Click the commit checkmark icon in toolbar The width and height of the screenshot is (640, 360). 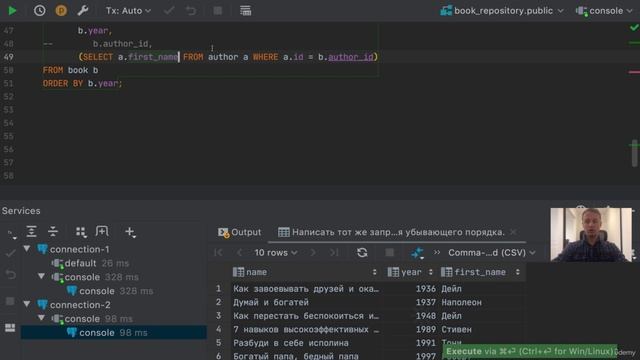click(169, 11)
